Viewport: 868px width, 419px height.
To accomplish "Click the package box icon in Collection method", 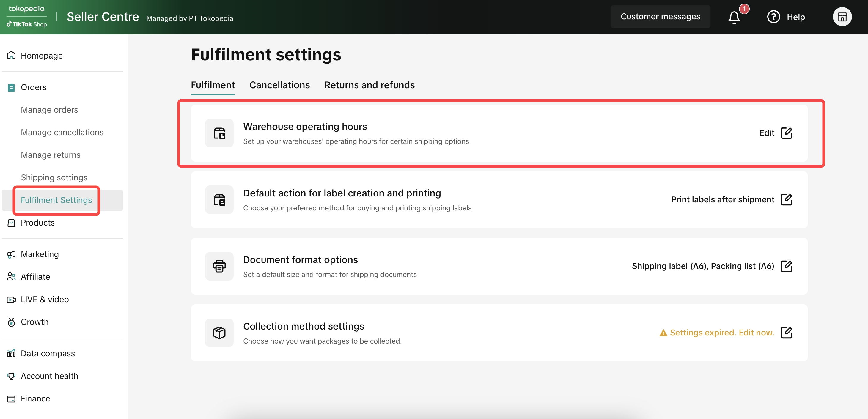I will coord(219,333).
